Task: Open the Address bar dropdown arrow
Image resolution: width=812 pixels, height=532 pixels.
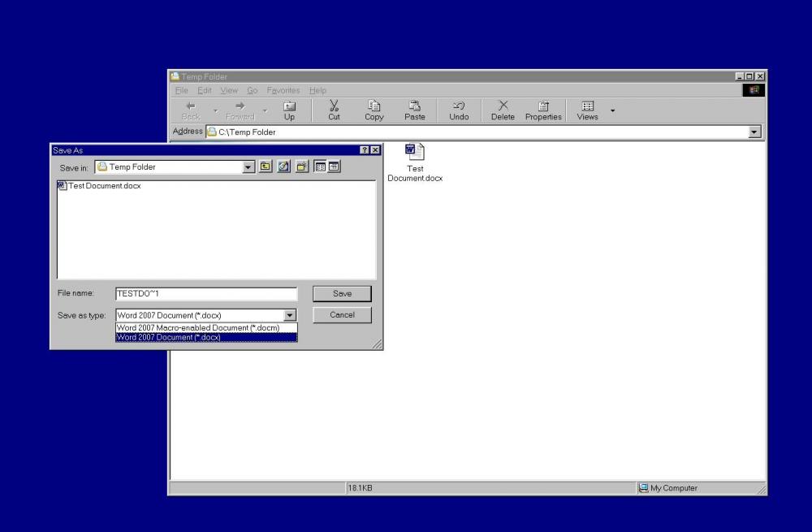Action: pos(754,132)
